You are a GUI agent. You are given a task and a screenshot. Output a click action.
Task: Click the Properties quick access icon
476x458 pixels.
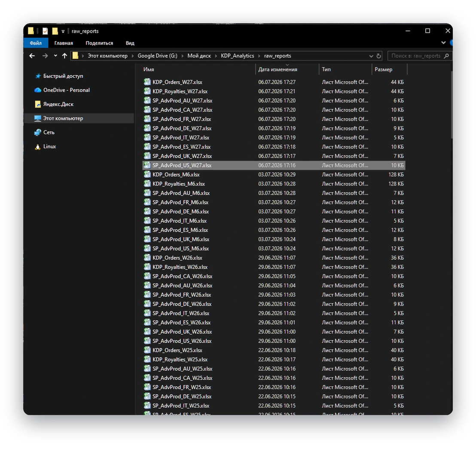[45, 31]
